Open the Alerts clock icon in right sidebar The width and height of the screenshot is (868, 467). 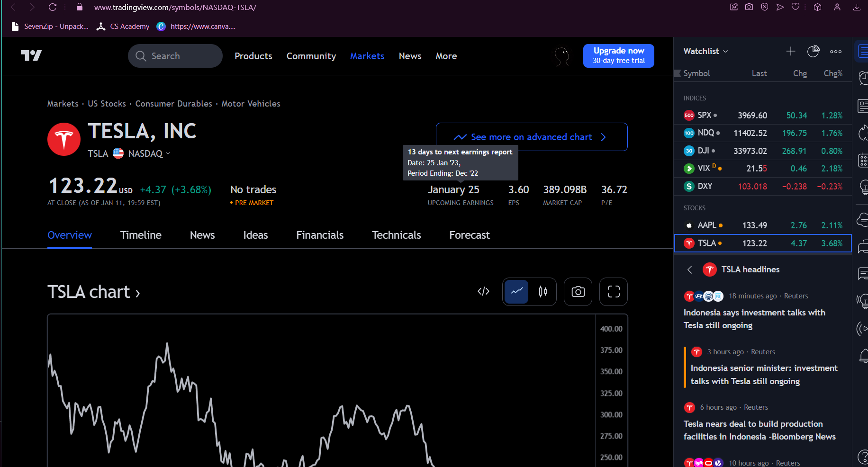tap(863, 78)
